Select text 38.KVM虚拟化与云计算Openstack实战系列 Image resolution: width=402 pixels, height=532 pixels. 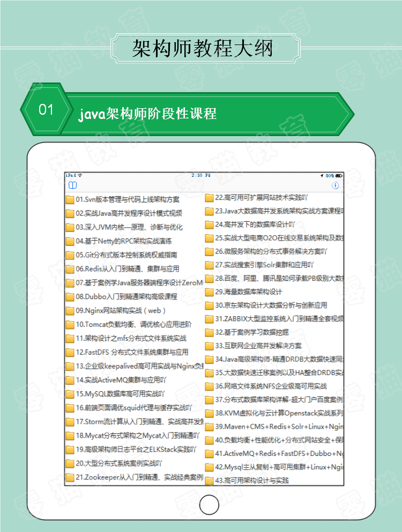(x=279, y=413)
